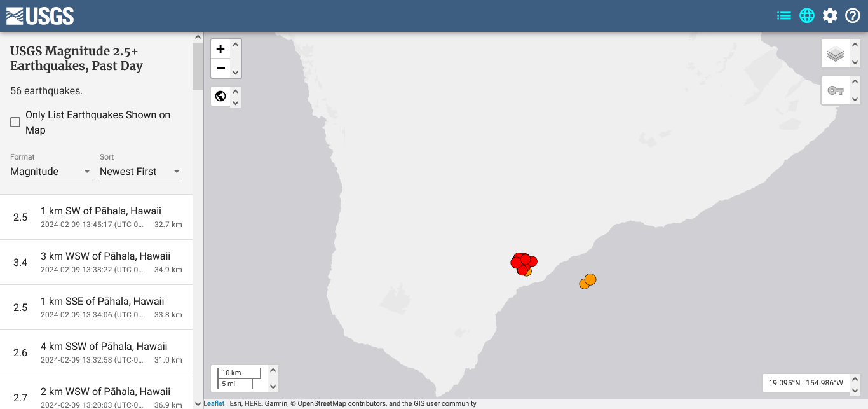Open the settings gear in header
868x409 pixels.
coord(830,16)
